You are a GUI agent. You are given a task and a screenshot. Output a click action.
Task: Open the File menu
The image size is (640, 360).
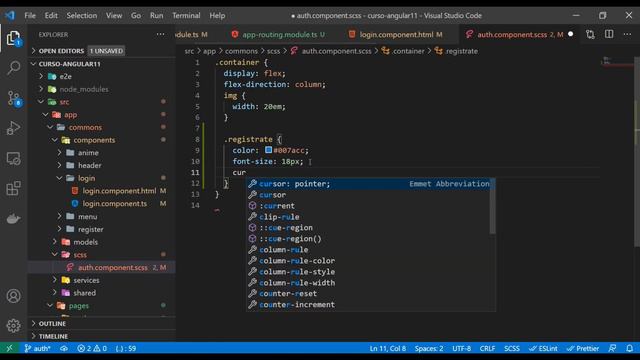click(x=30, y=16)
